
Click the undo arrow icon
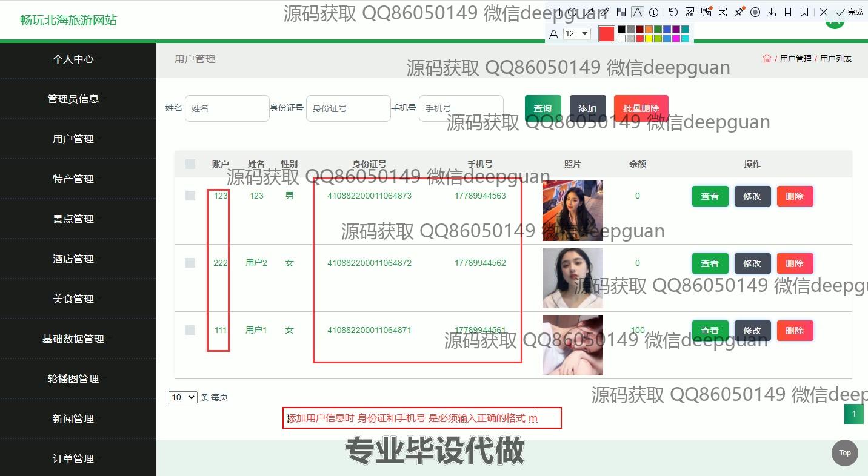673,12
